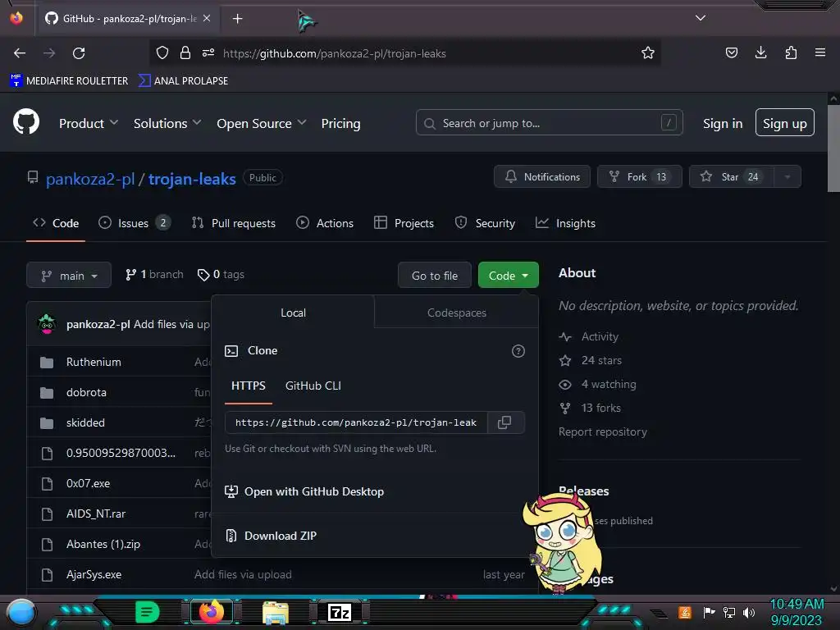The image size is (840, 630).
Task: Click the help icon beside Clone
Action: tap(518, 351)
